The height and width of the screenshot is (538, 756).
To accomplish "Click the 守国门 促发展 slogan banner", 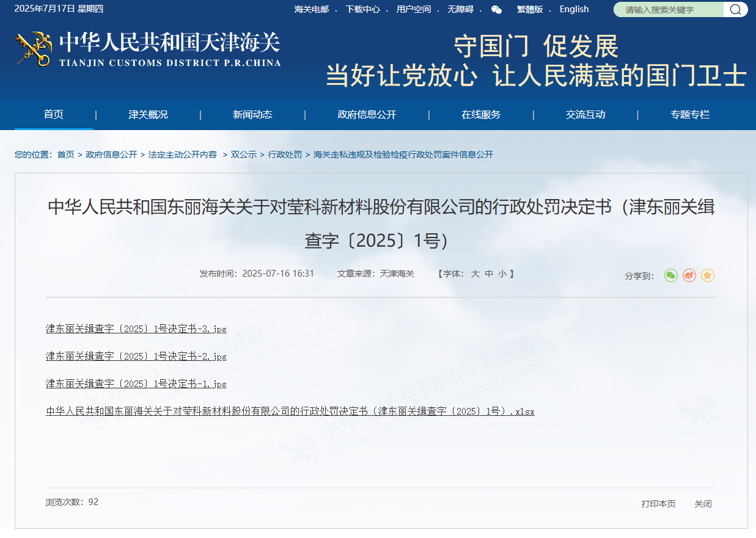I will pos(536,61).
